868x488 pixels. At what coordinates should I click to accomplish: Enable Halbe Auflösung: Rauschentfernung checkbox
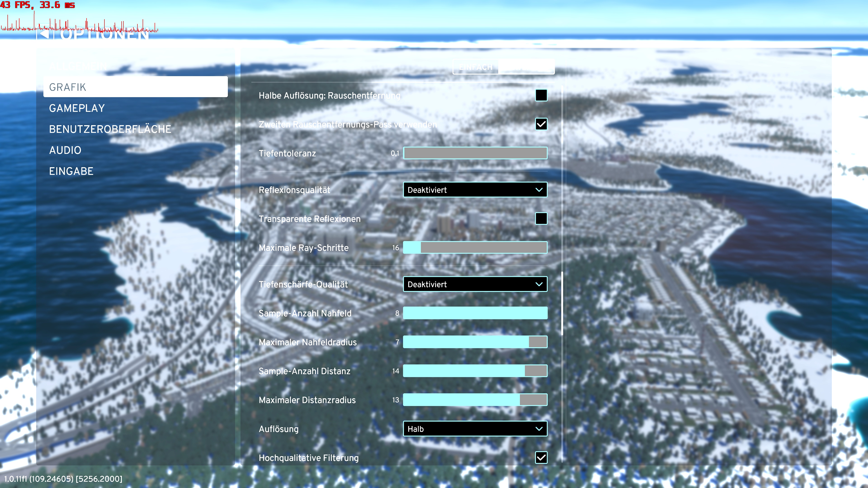click(x=541, y=95)
